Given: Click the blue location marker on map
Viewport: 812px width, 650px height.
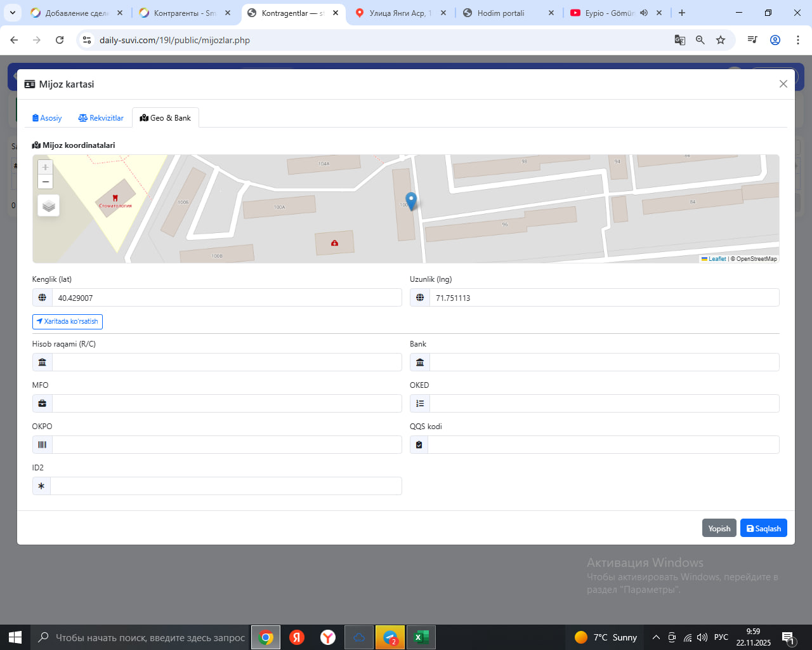Looking at the screenshot, I should point(411,201).
